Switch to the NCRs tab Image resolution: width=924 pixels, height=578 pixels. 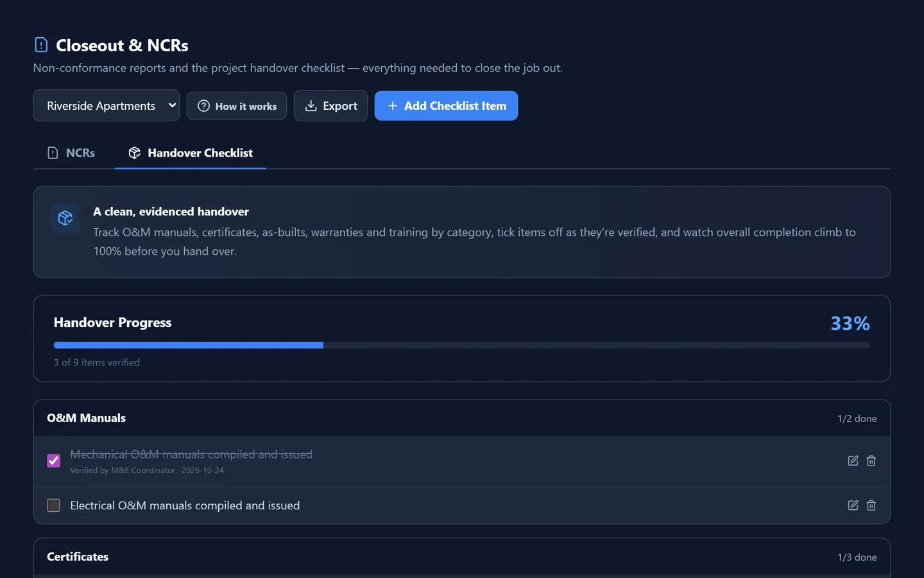coord(71,153)
